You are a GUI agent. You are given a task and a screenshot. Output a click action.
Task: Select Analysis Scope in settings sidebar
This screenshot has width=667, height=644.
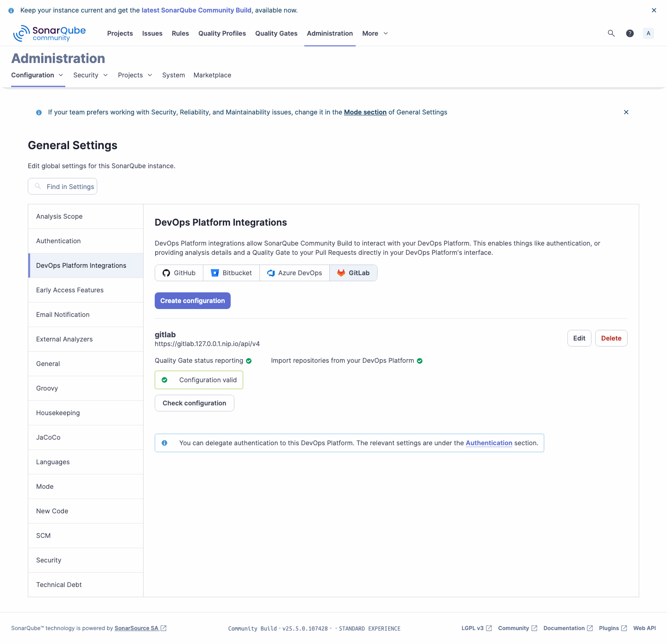[x=86, y=216]
